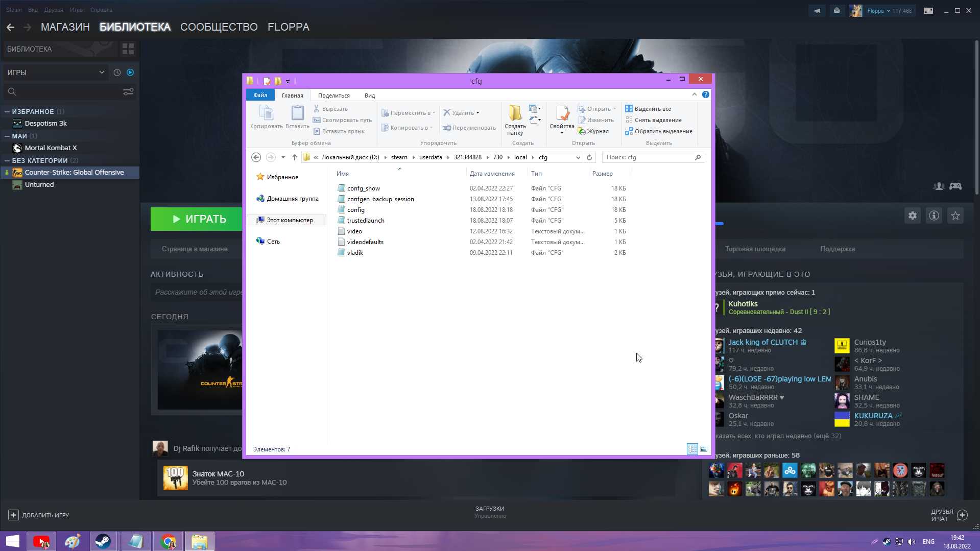Collapse the ИЗБРАННОЕ category
The image size is (980, 551).
(7, 111)
